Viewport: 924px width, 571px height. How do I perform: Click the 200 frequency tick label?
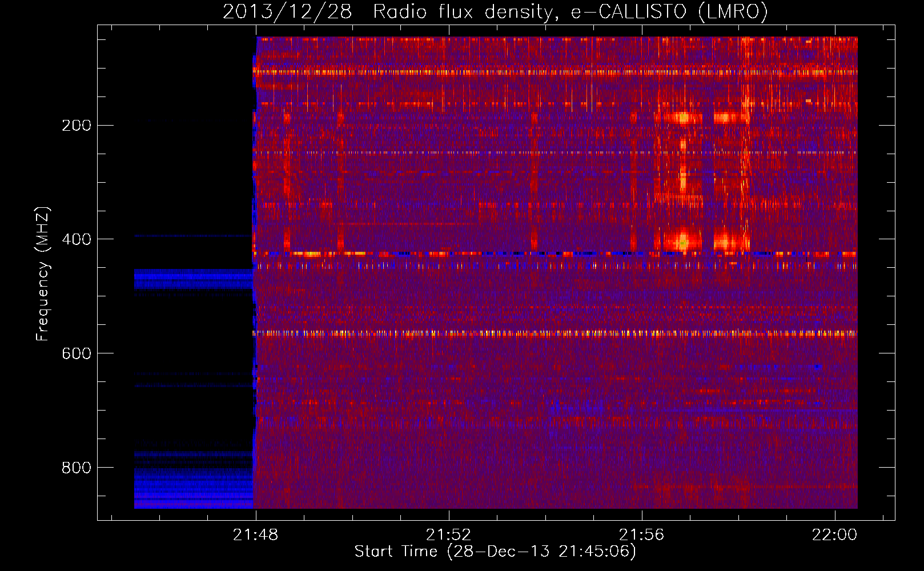[x=77, y=125]
